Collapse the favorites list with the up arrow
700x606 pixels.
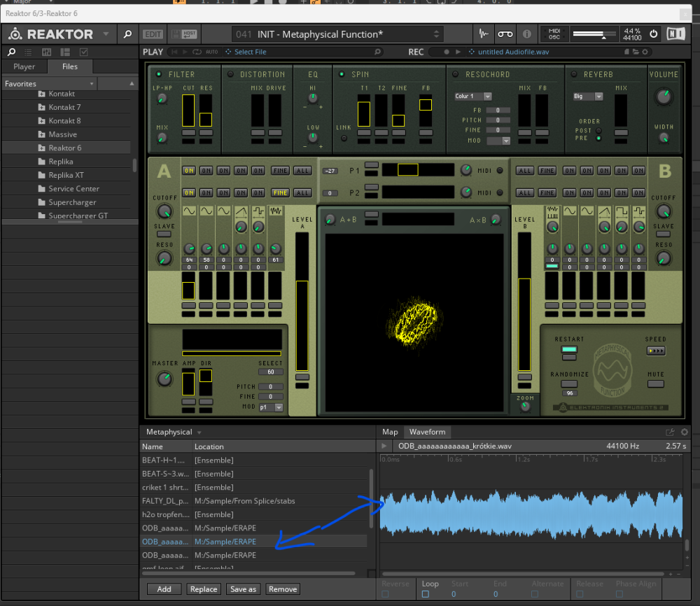point(132,83)
